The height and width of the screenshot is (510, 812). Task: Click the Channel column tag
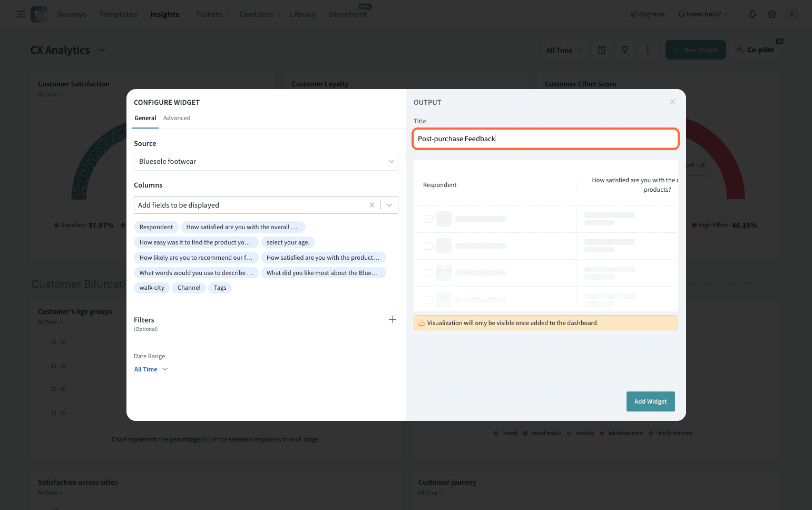(x=189, y=288)
